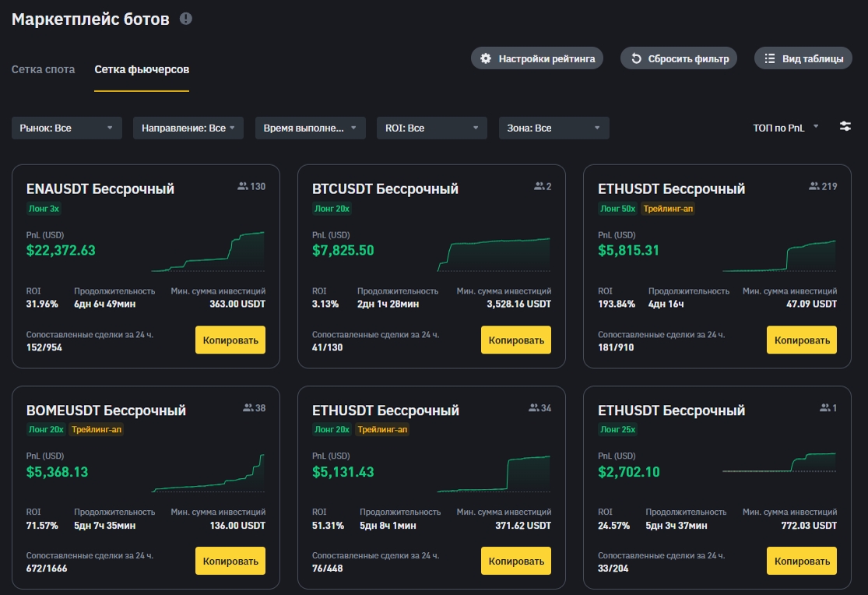Click the reset arrow icon in Сбросить фильтр

click(x=637, y=58)
